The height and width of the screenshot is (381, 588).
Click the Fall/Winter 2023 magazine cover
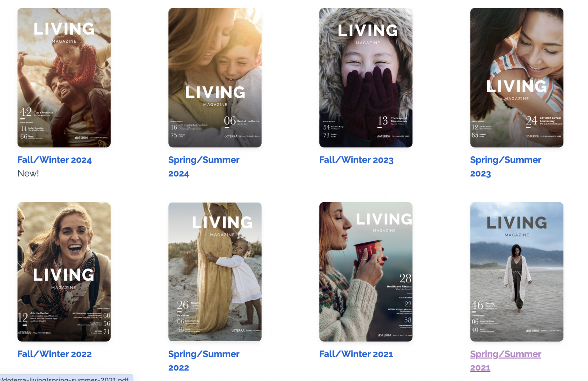pyautogui.click(x=366, y=77)
